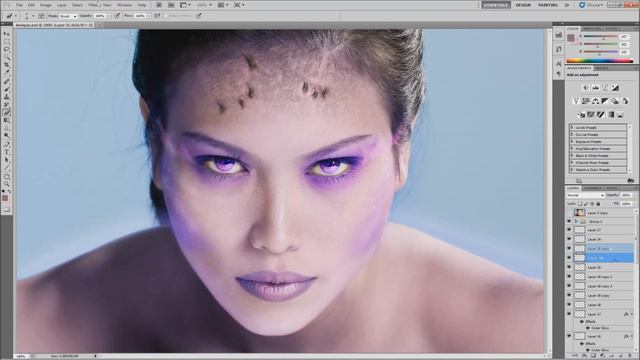The height and width of the screenshot is (360, 640).
Task: Open the Window menu
Action: coord(124,5)
